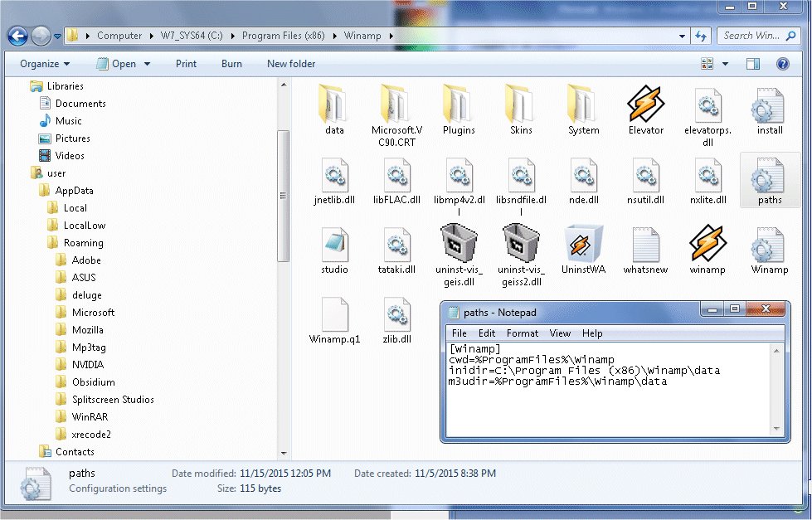The height and width of the screenshot is (520, 812).
Task: Select the Winamp.q1 file
Action: point(334,320)
